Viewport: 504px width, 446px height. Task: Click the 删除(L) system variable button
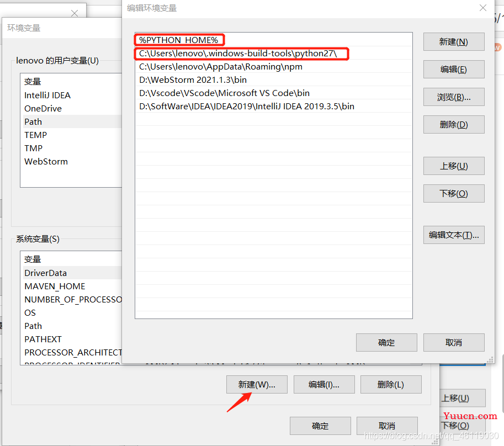pos(391,384)
